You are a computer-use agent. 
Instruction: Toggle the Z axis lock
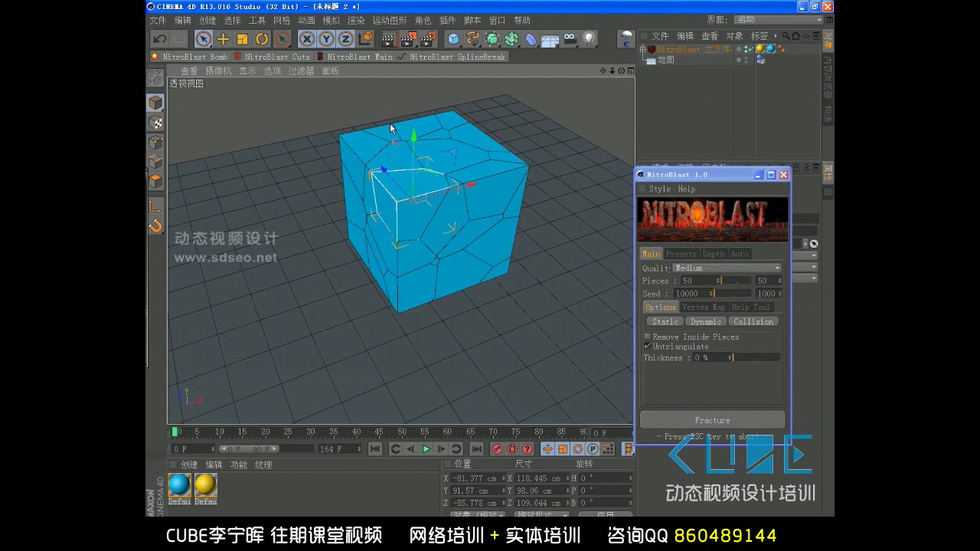tap(345, 39)
